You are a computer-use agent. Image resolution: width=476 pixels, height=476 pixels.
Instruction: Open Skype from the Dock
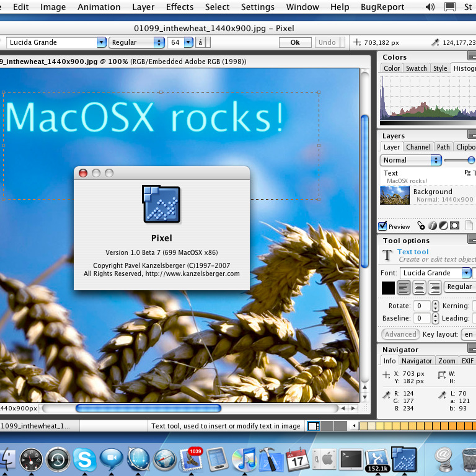(84, 460)
